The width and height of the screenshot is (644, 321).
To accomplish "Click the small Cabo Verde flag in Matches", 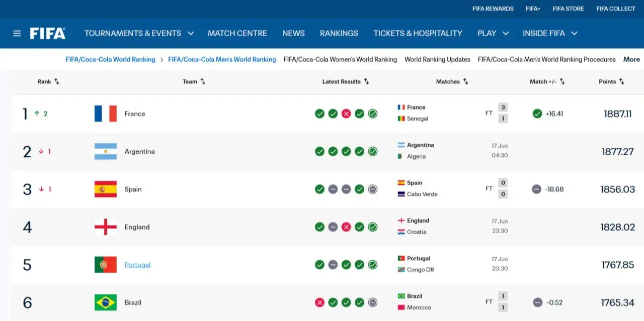I will click(x=401, y=194).
